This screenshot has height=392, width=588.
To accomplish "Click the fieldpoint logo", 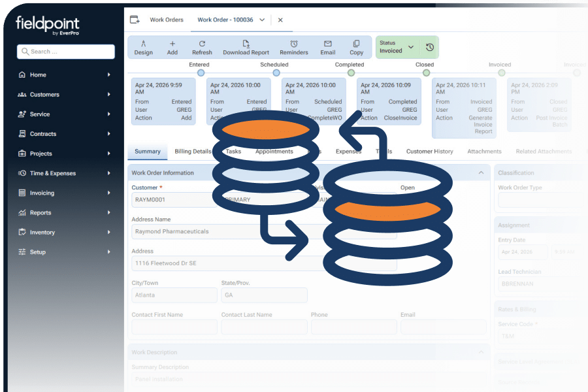I will point(48,25).
